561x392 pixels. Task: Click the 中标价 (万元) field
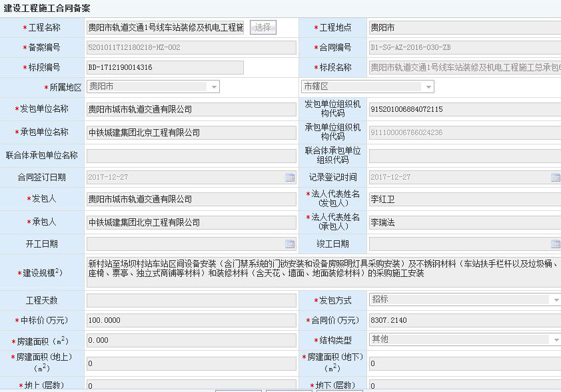coord(191,321)
